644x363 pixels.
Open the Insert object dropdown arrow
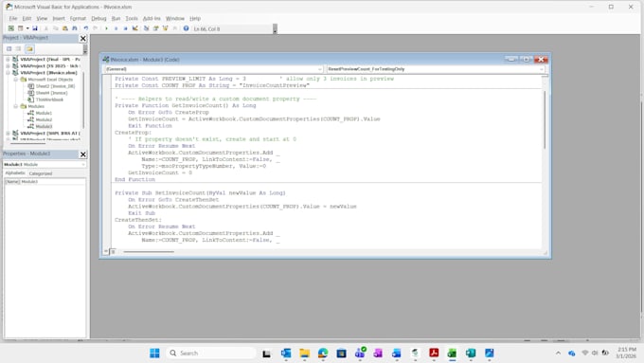point(27,28)
